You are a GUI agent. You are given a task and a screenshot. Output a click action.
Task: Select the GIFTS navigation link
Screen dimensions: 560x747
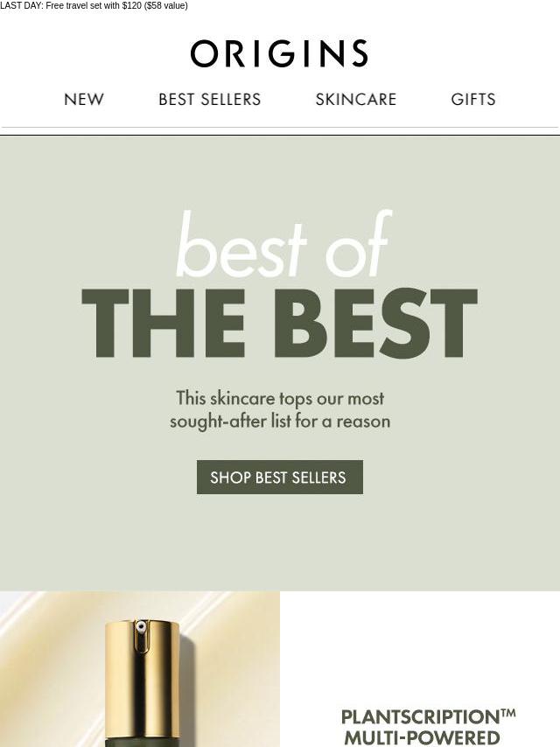coord(473,99)
